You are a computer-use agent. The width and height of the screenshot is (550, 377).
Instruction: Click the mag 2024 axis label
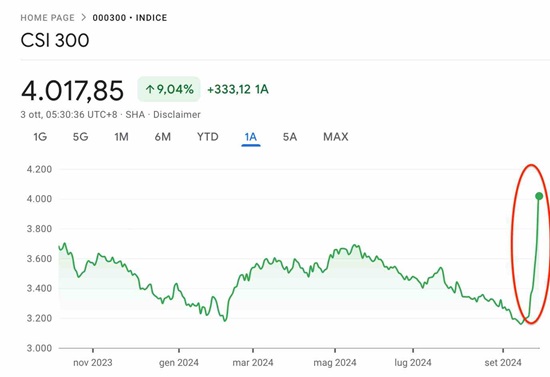coord(335,363)
